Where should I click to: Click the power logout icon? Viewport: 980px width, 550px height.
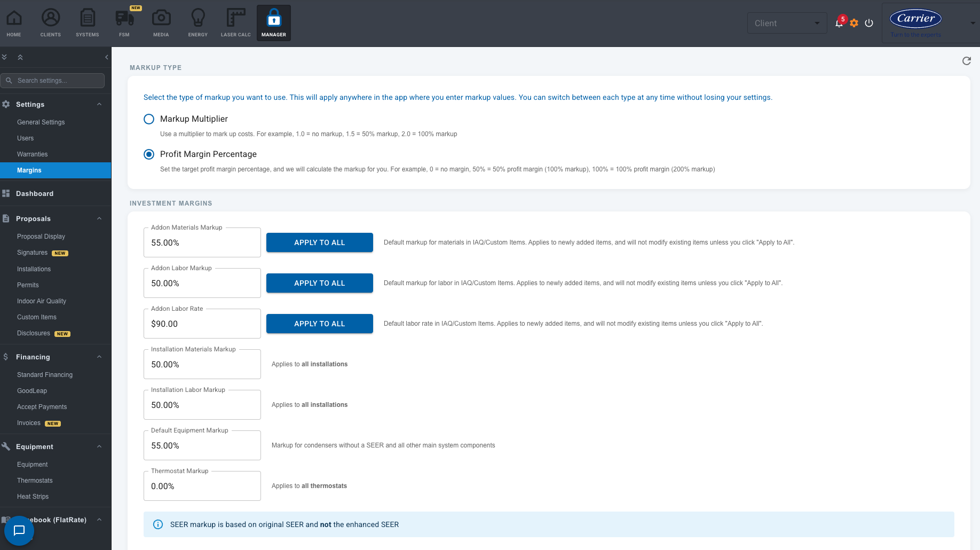[x=869, y=23]
